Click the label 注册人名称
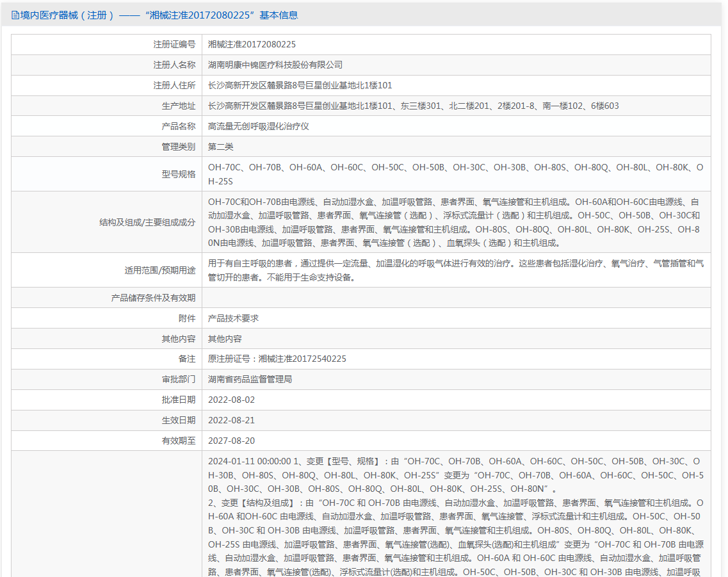The height and width of the screenshot is (577, 728). point(175,65)
